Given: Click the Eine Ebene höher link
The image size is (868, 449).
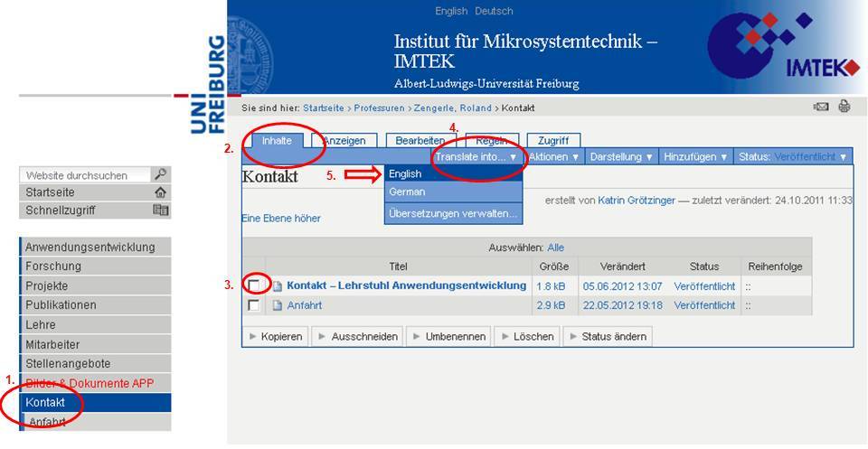Looking at the screenshot, I should (281, 219).
